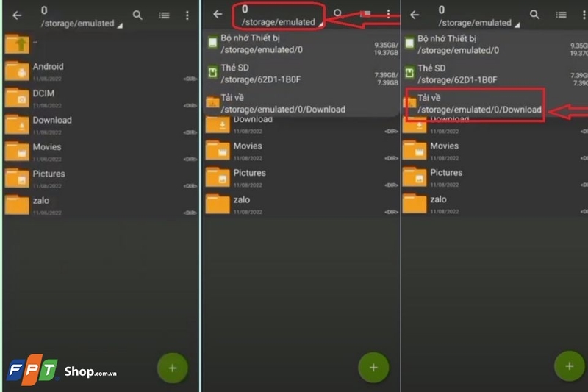Click Pictures label in right panel
Screen dimensions: 588x392
[x=446, y=173]
